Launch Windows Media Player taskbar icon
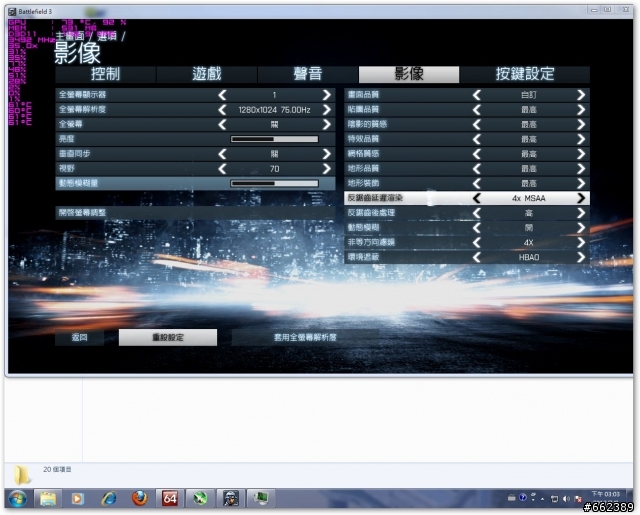This screenshot has height=515, width=640. 78,498
